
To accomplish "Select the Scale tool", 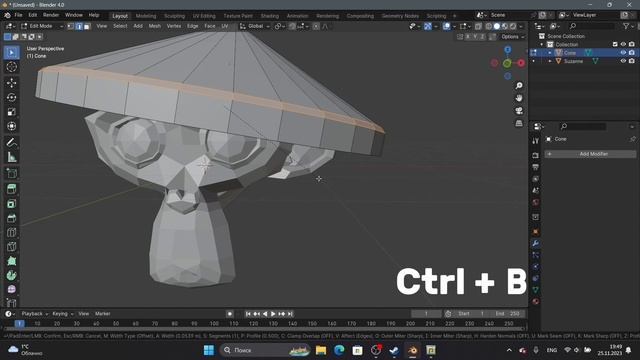I will [x=11, y=112].
